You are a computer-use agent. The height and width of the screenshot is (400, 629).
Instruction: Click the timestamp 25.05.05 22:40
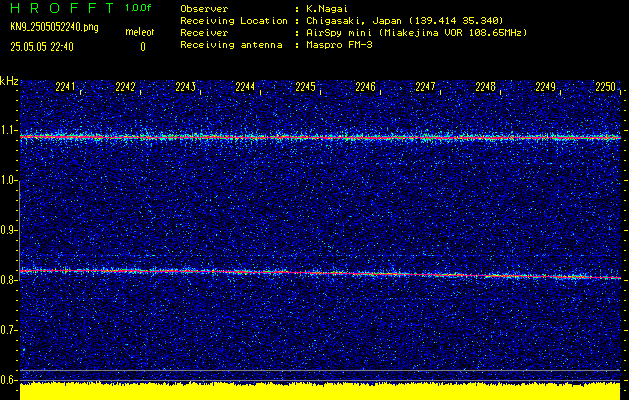[42, 47]
